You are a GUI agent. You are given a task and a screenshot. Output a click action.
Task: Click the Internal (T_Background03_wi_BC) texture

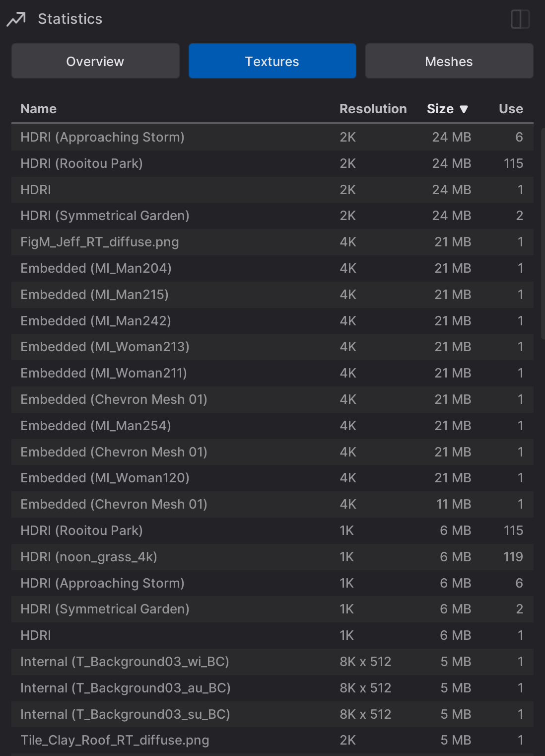pos(125,662)
